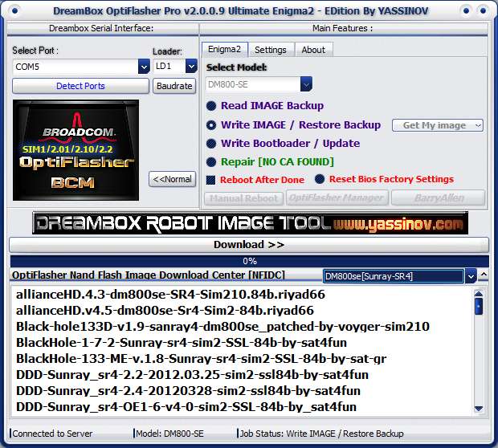Image resolution: width=498 pixels, height=448 pixels.
Task: Select Black-hole133D-v1.9-sanray4 patched-by-voyger image
Action: point(222,327)
